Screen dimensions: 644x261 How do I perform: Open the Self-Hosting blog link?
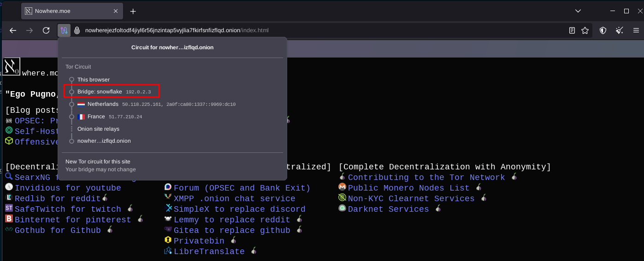click(36, 131)
